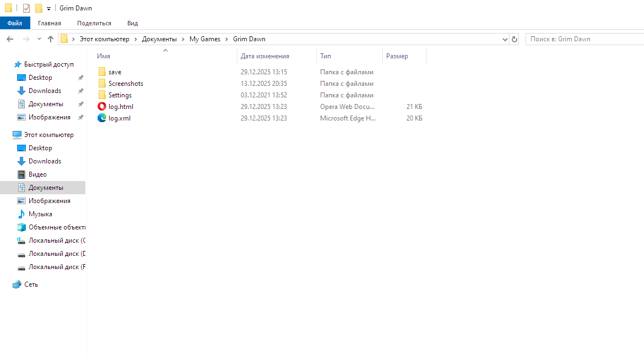The width and height of the screenshot is (644, 356).
Task: Click the 03.12.2021 13:52 date cell
Action: click(264, 95)
